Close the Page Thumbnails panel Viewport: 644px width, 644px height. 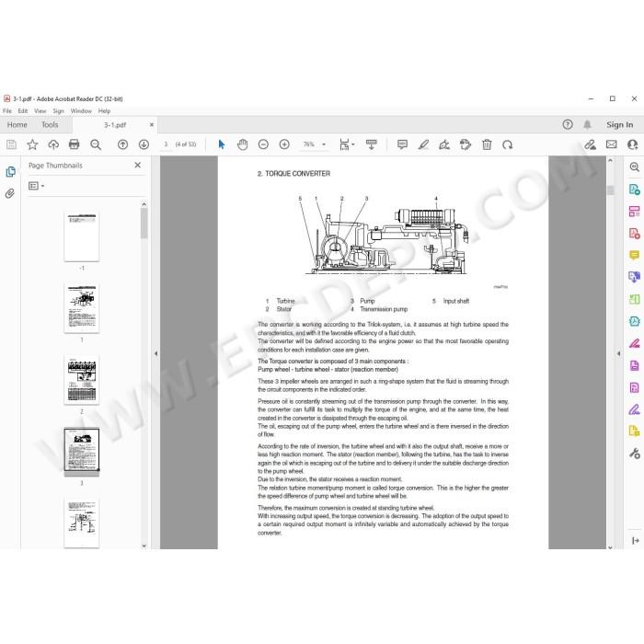pos(138,165)
